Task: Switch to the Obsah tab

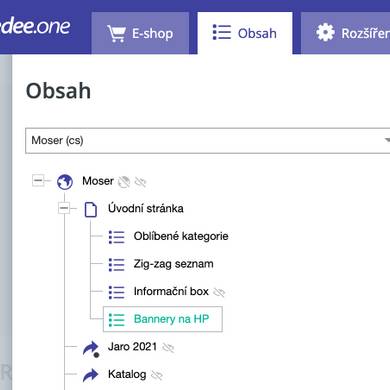Action: pyautogui.click(x=245, y=33)
